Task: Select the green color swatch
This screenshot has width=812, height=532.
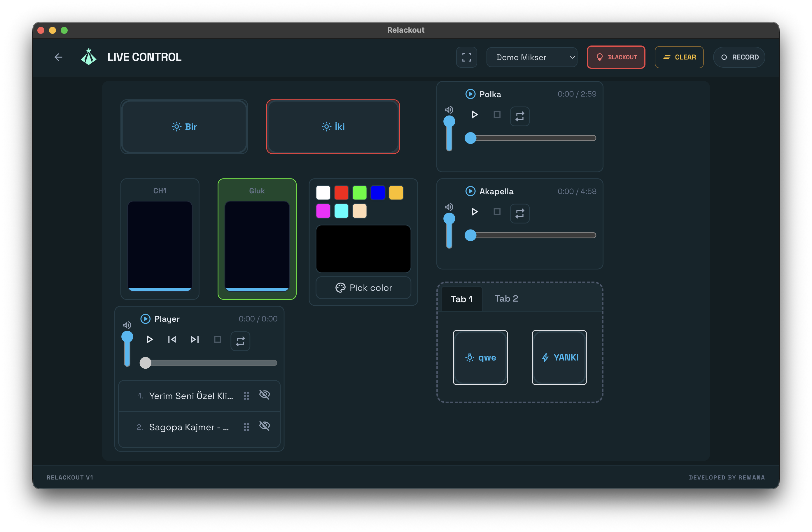Action: pyautogui.click(x=360, y=192)
